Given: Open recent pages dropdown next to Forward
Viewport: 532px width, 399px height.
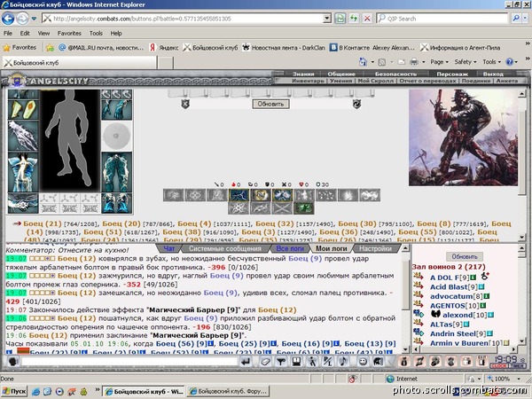Looking at the screenshot, I should [34, 19].
